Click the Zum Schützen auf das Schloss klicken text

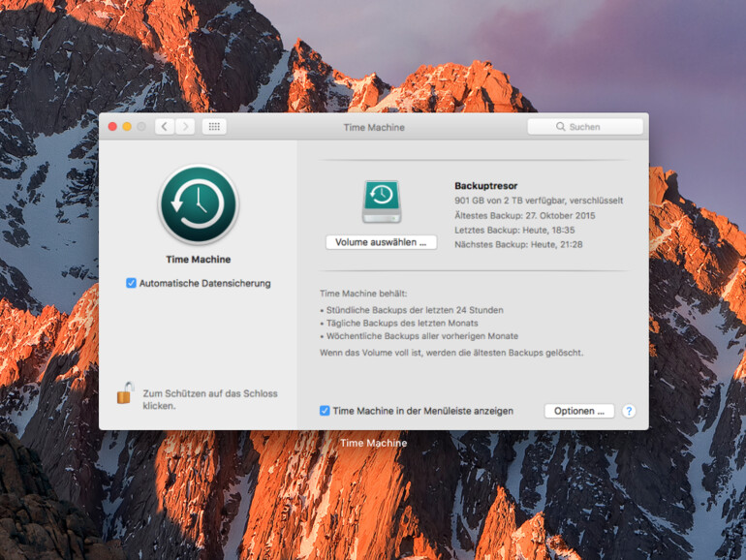click(210, 399)
